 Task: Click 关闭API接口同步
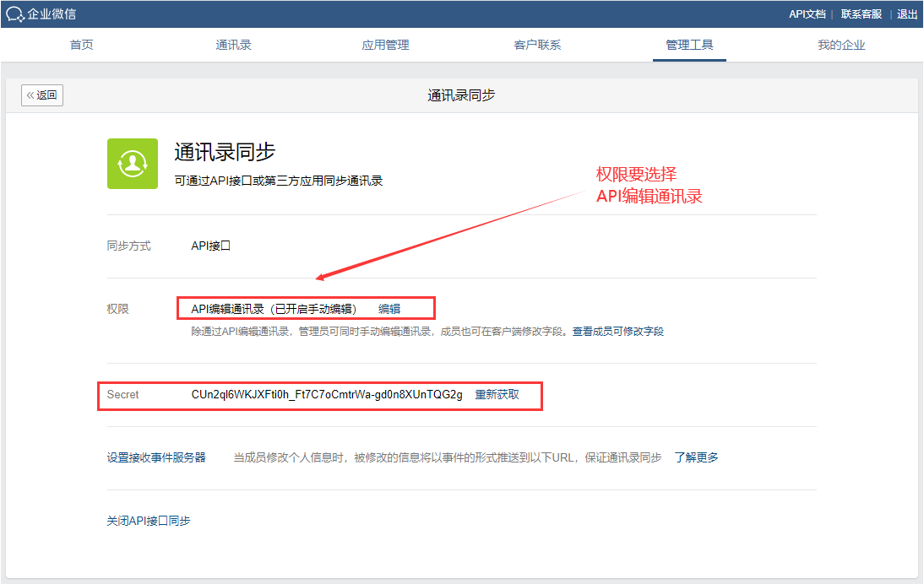click(149, 521)
